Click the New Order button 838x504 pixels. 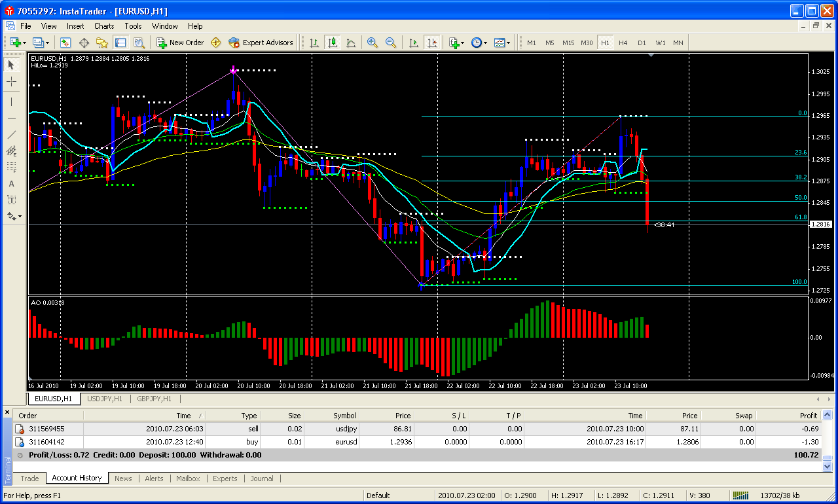[x=180, y=43]
